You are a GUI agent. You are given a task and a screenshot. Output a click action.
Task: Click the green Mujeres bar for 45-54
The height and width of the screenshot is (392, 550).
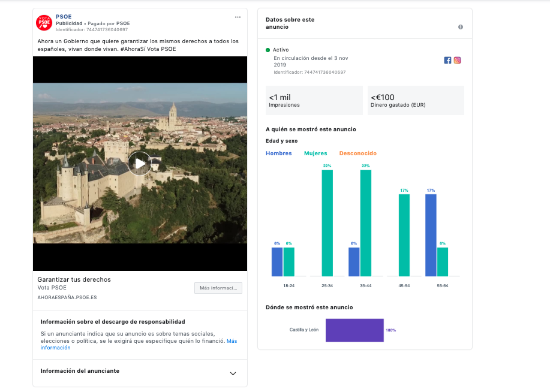[x=404, y=236]
